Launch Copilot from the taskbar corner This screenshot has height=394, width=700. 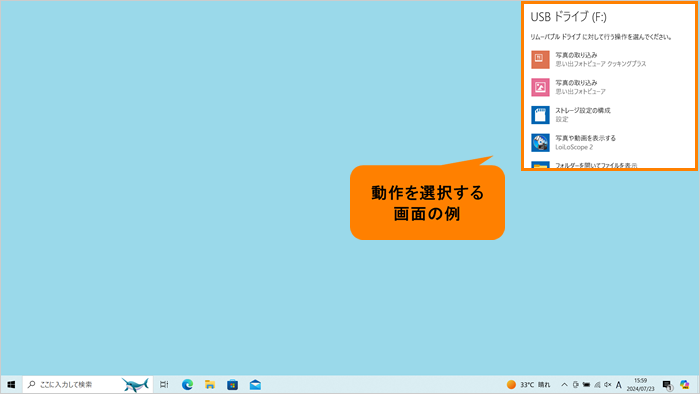click(684, 384)
